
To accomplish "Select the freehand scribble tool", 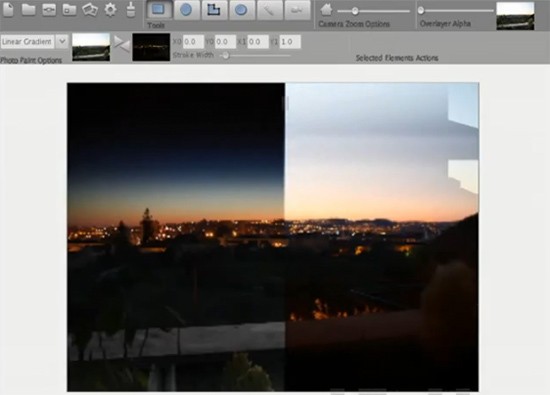I will point(297,9).
